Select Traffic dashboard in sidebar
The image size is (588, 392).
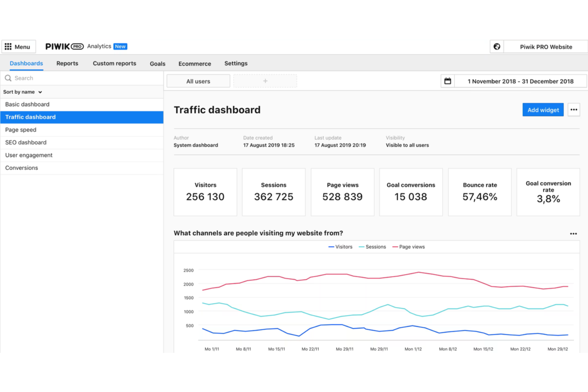(x=82, y=117)
